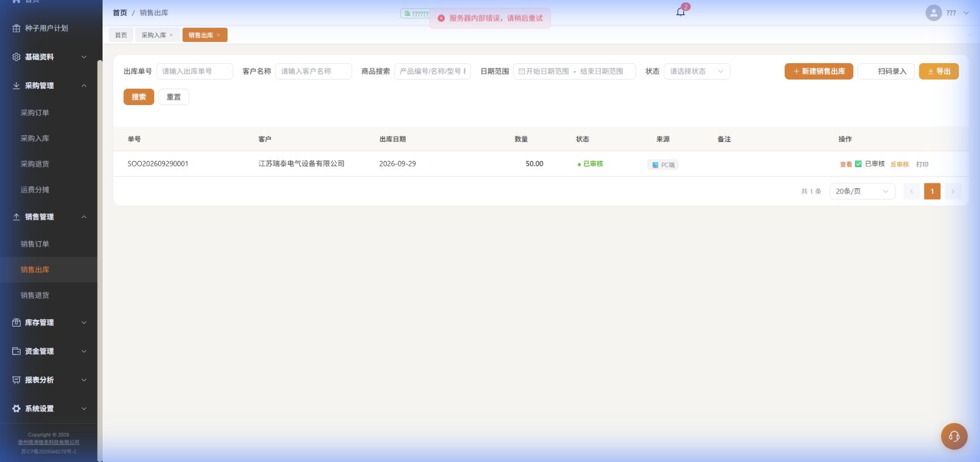The width and height of the screenshot is (980, 462).
Task: Click the 扫码录入 button
Action: (886, 72)
